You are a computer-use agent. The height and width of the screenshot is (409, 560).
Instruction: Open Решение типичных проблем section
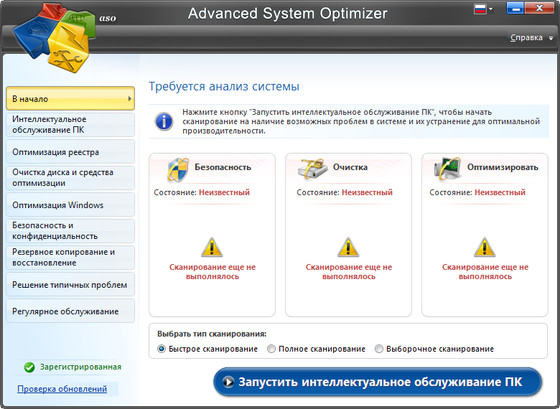[x=70, y=285]
